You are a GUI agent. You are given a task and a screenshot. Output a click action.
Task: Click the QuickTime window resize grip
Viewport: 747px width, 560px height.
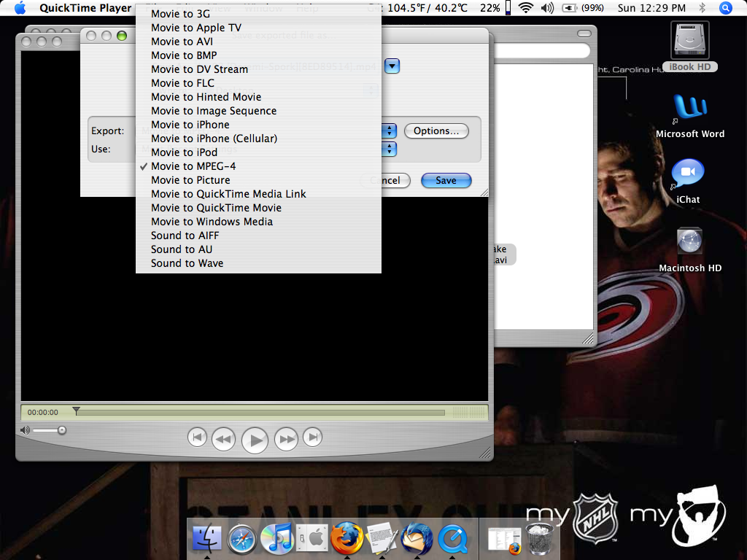(485, 454)
